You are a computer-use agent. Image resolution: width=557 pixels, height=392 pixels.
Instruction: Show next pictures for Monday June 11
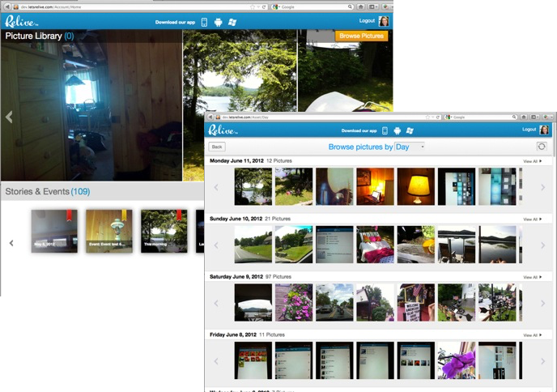(x=542, y=187)
